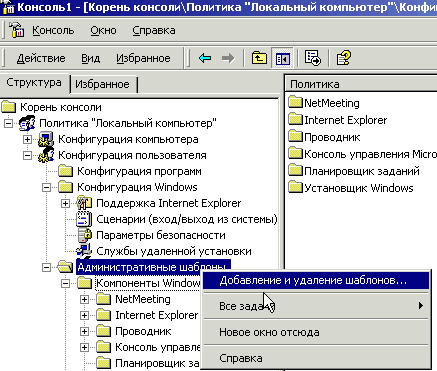Select Проводник in the right pane list
Image resolution: width=437 pixels, height=371 pixels.
(x=332, y=137)
